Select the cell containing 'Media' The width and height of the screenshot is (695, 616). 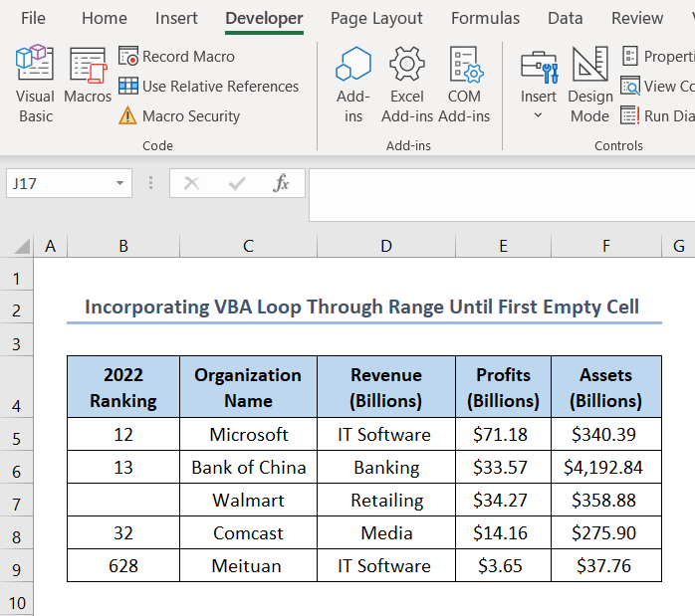coord(386,532)
